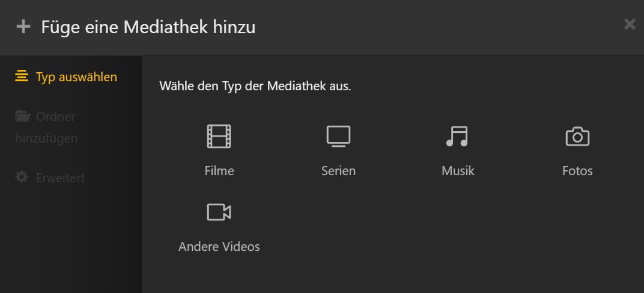
Task: Switch to the Erweitert step
Action: pyautogui.click(x=50, y=177)
